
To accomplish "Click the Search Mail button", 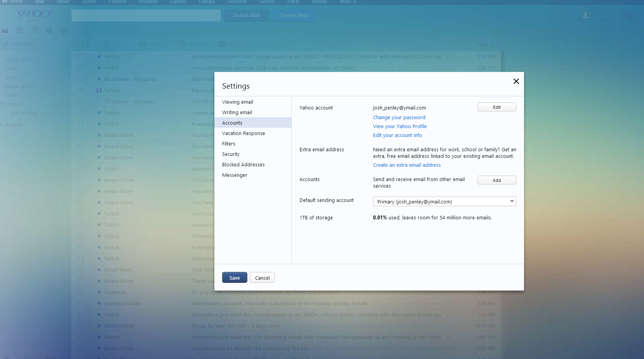I will [x=246, y=15].
